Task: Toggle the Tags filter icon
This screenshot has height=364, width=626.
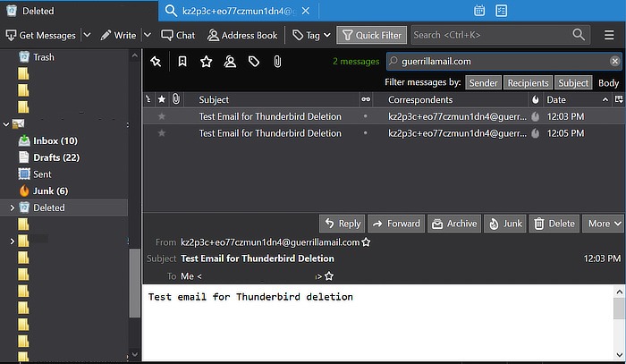Action: (254, 62)
